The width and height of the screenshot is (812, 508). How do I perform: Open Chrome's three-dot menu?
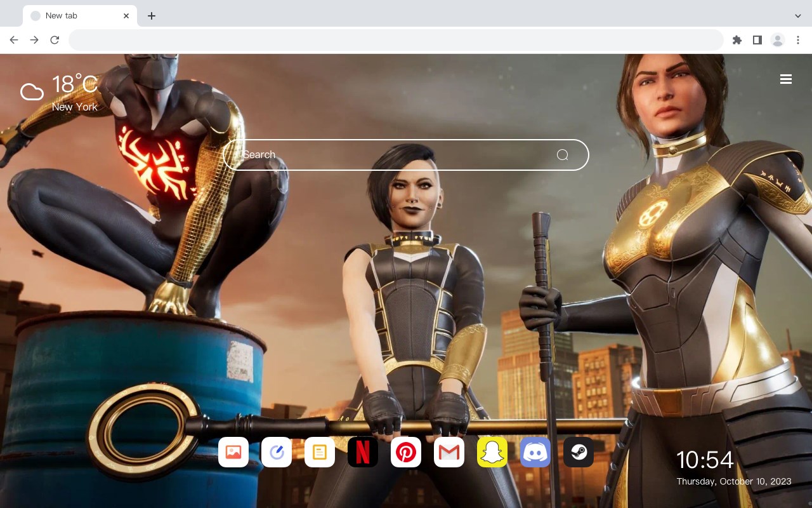click(798, 40)
